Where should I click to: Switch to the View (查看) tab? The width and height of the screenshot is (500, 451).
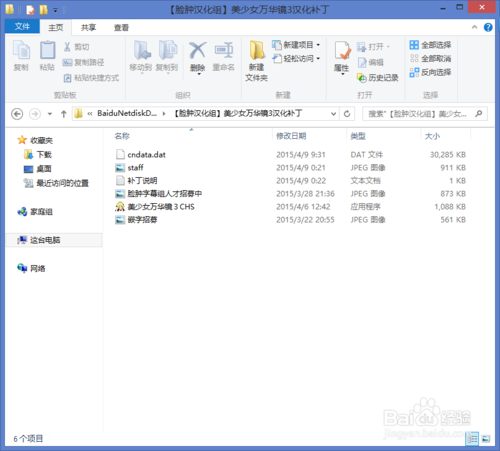121,27
